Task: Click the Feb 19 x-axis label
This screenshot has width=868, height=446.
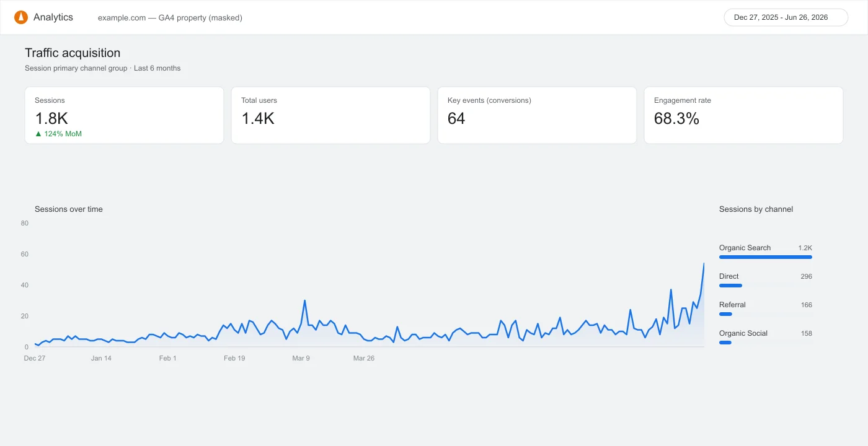Action: [234, 358]
